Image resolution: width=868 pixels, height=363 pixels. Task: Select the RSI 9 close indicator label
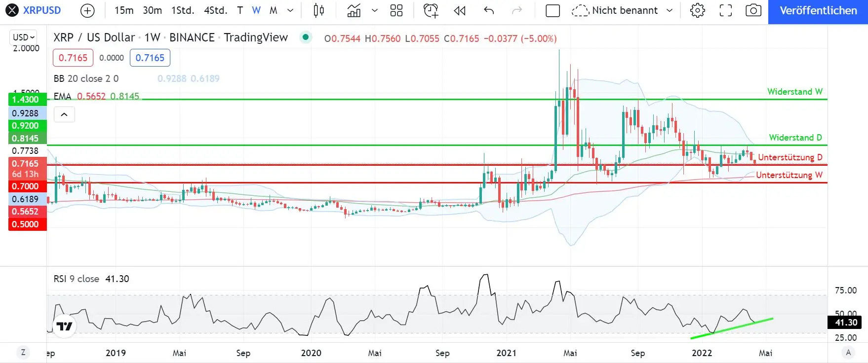77,279
